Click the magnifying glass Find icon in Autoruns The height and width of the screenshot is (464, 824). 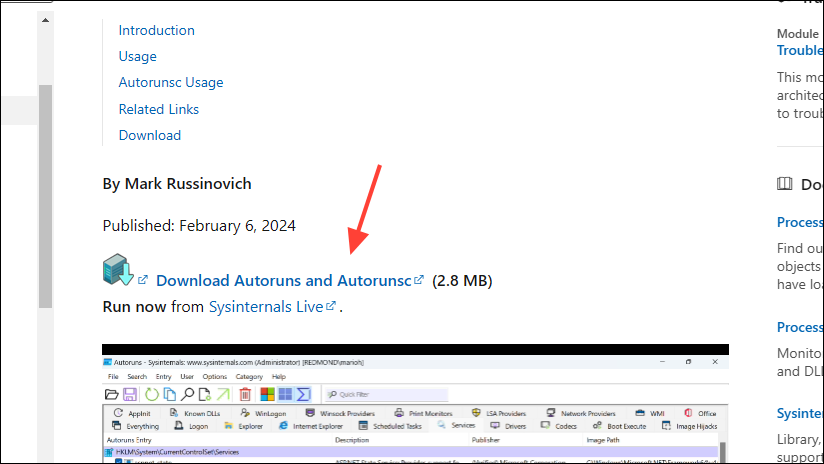[187, 394]
